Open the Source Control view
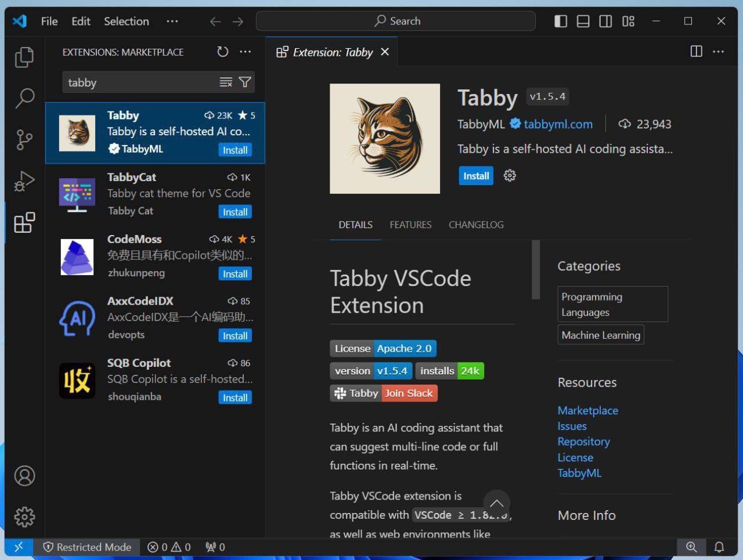Screen dimensions: 743x560 [24, 140]
